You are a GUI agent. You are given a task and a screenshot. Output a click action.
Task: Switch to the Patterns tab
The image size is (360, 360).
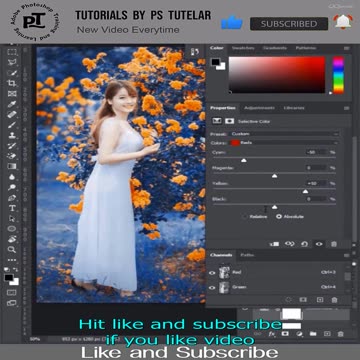tap(306, 48)
